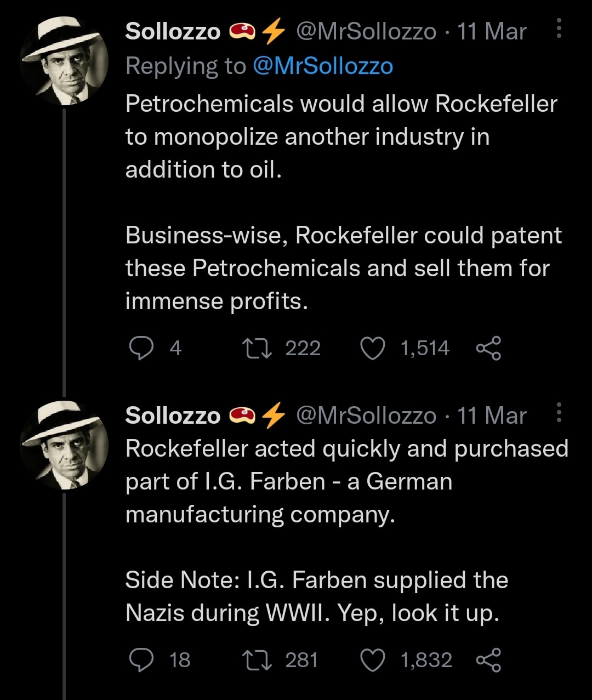This screenshot has width=592, height=700.
Task: Like the tweet with 1,832 likes
Action: (373, 660)
